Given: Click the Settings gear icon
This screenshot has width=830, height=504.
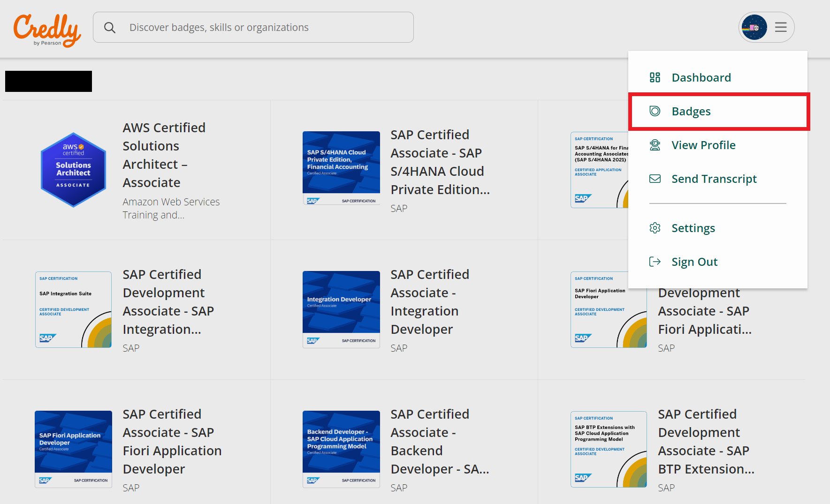Looking at the screenshot, I should [x=655, y=228].
